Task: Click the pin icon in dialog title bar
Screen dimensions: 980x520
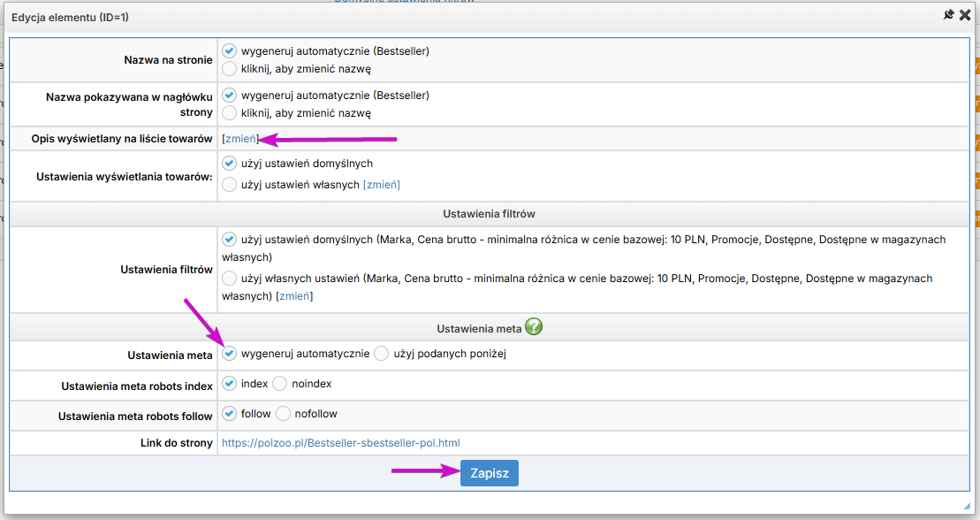Action: pyautogui.click(x=949, y=15)
